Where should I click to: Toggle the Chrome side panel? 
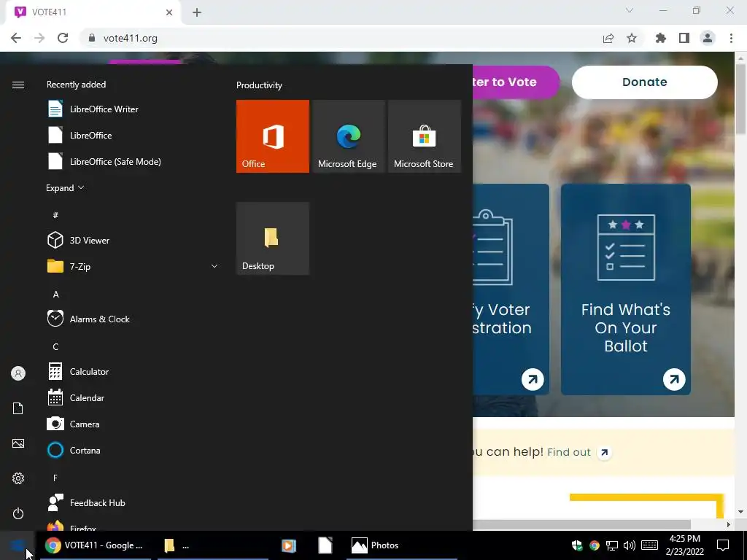tap(684, 38)
